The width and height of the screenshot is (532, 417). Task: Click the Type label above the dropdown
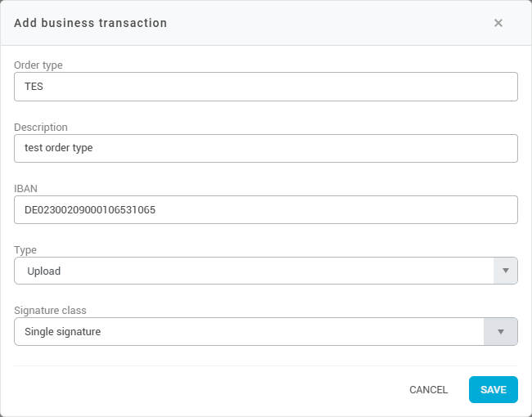coord(25,249)
